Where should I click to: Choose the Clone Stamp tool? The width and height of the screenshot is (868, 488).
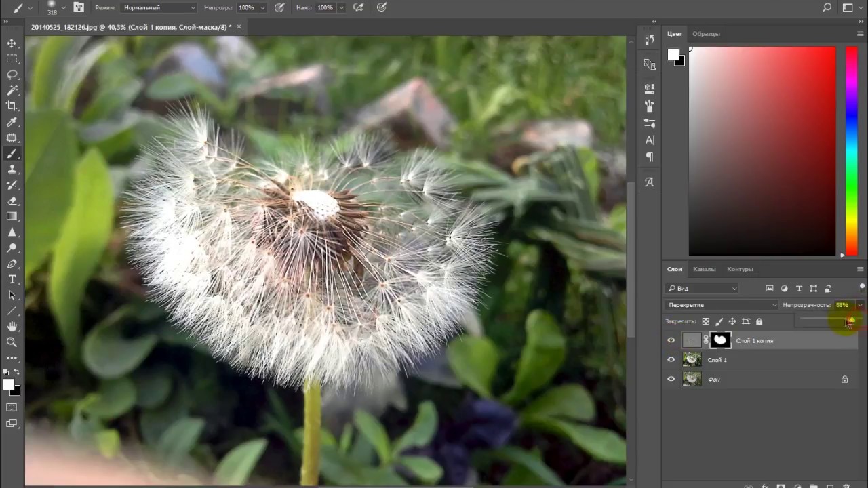click(x=12, y=169)
